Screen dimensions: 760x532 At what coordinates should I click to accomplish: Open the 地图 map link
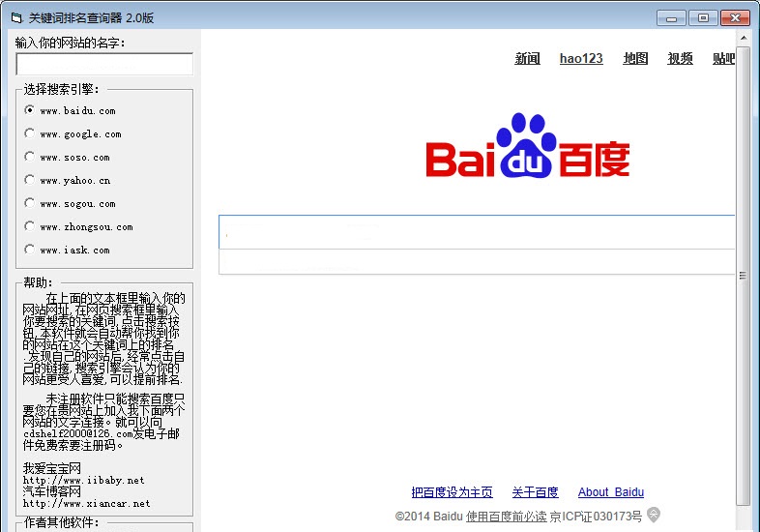coord(635,59)
